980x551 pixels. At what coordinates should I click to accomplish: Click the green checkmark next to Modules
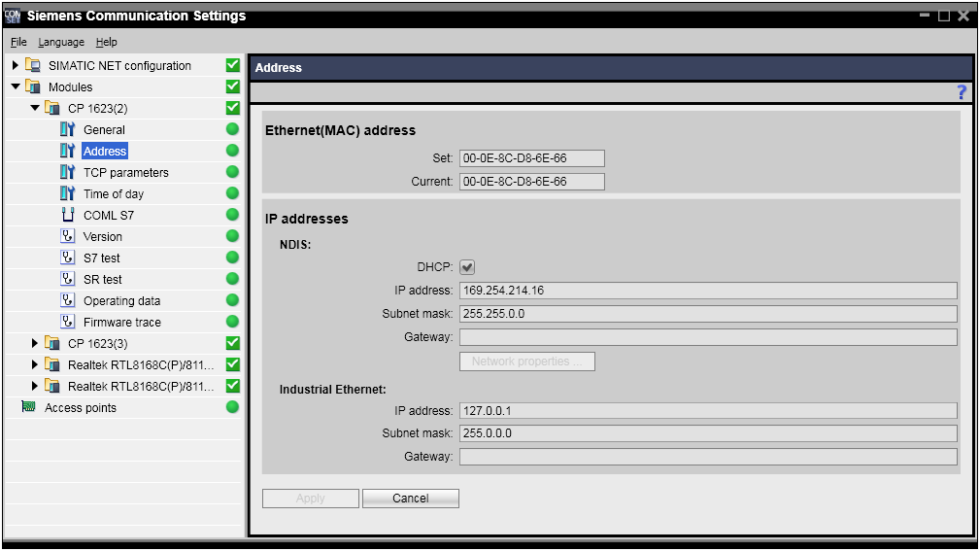coord(232,86)
